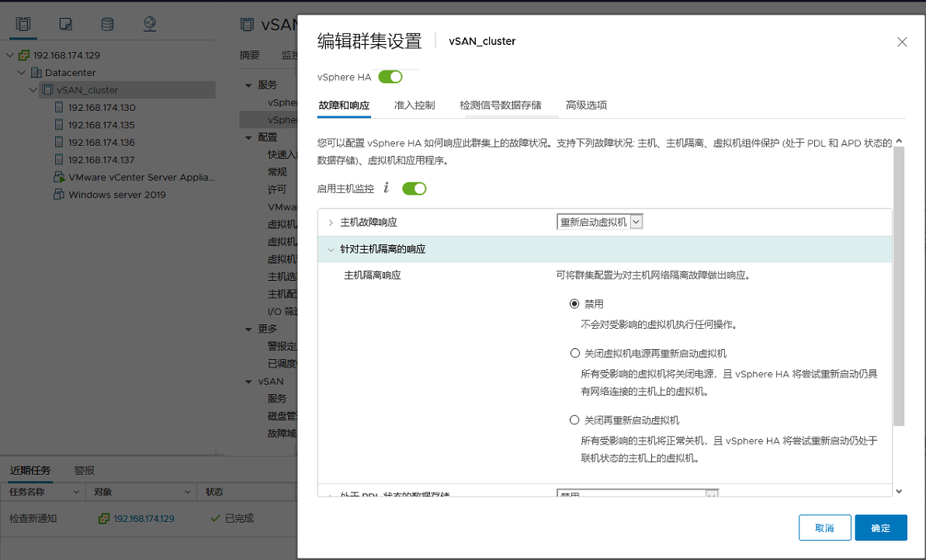
Task: Switch to the 故障和响应 tab
Action: 344,105
